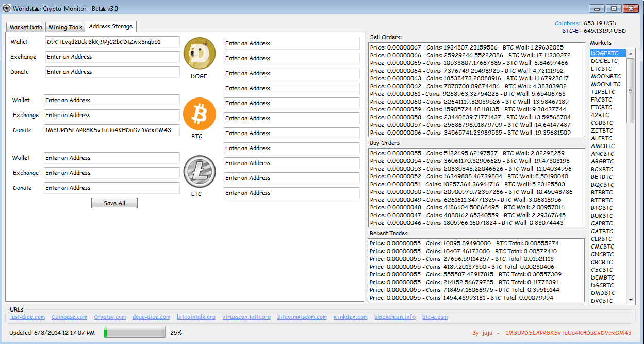
Task: Click the Dogecoin DOGE coin logo
Action: [x=200, y=53]
